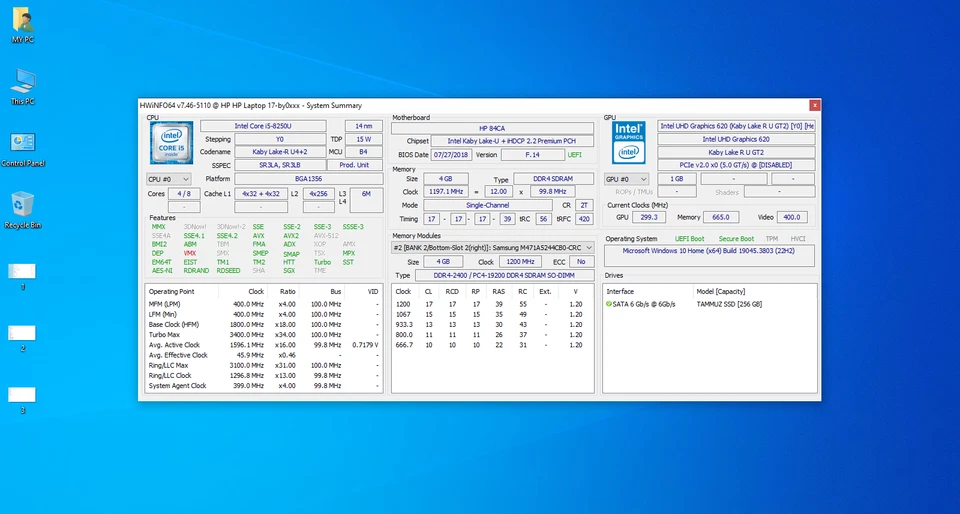Select the 666.7 clock row in timings table
The width and height of the screenshot is (960, 514).
point(493,345)
